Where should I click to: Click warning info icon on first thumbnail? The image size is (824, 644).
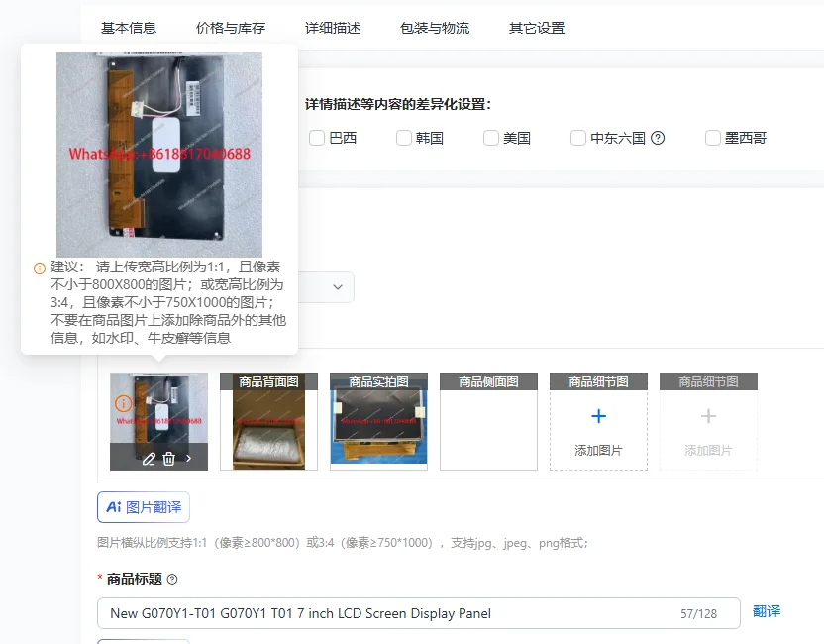pos(124,404)
